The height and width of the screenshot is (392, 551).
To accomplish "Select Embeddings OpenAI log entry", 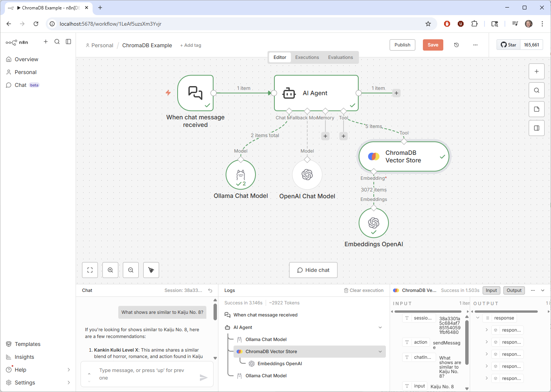I will [x=280, y=364].
